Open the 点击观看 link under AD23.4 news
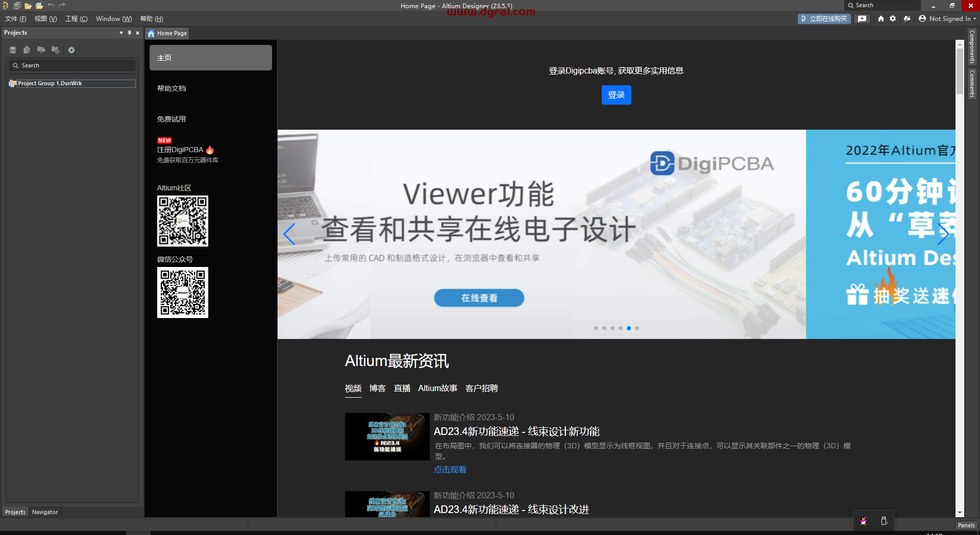This screenshot has height=535, width=980. [x=449, y=470]
